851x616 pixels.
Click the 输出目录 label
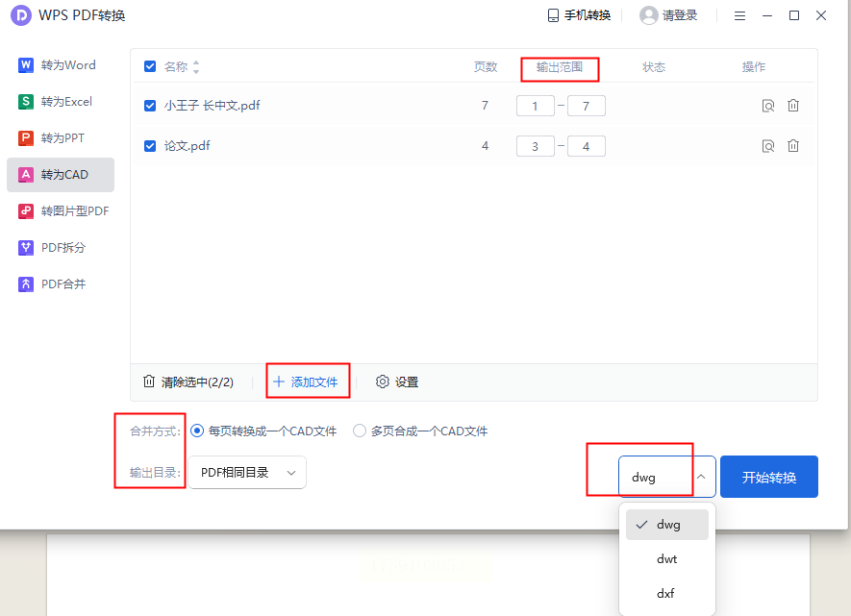[155, 472]
